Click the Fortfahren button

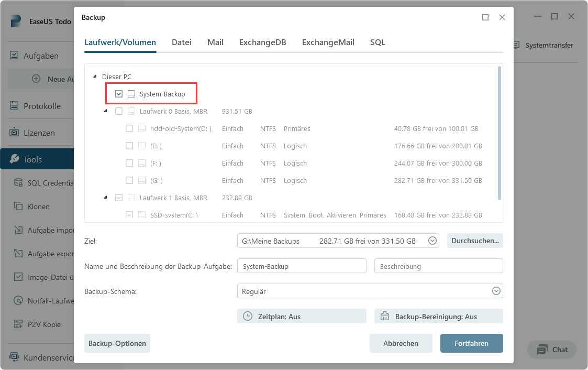[471, 343]
